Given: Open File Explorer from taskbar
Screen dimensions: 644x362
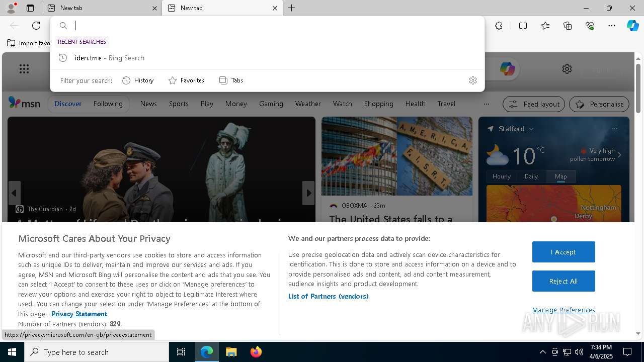Looking at the screenshot, I should (231, 352).
